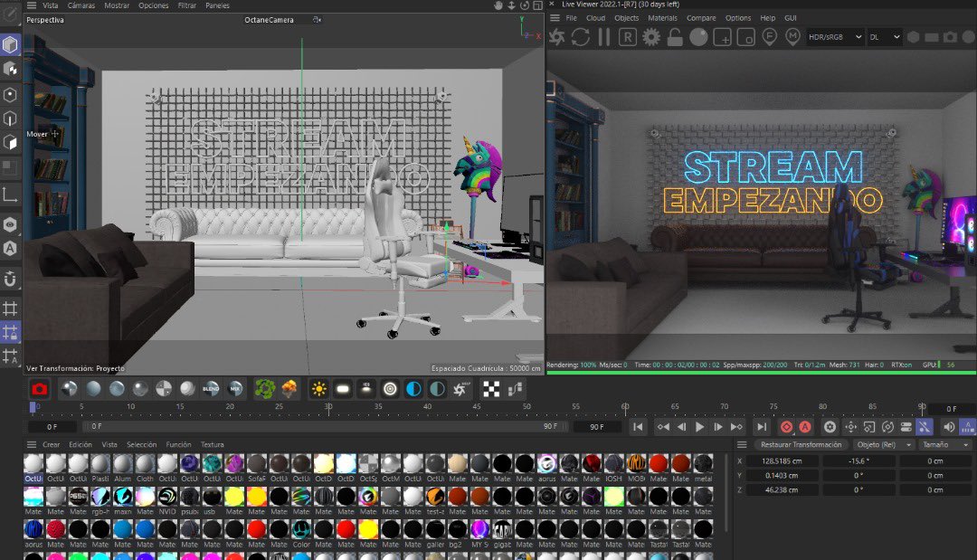Enable the focus picker F pin
Screen dimensions: 977x560
point(770,37)
